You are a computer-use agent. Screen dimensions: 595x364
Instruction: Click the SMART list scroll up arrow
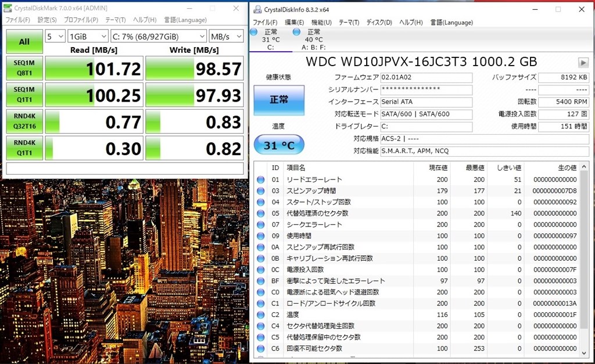pos(585,167)
